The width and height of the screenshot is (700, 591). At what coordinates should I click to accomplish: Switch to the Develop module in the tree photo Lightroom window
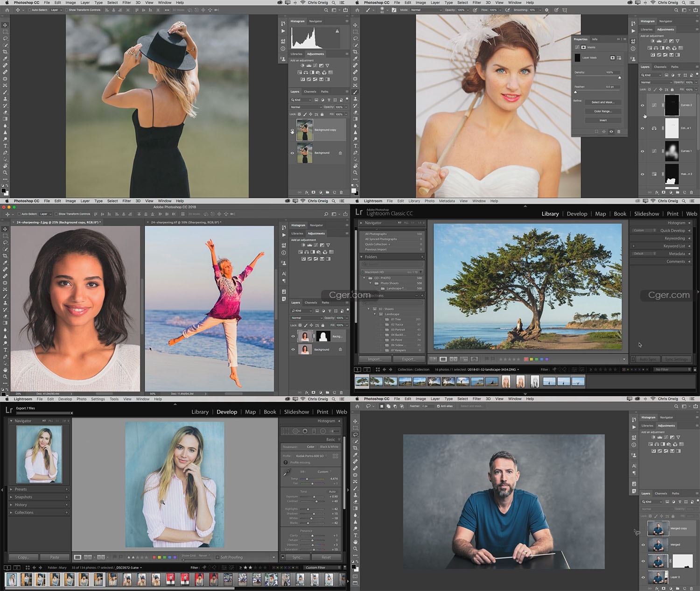(577, 214)
